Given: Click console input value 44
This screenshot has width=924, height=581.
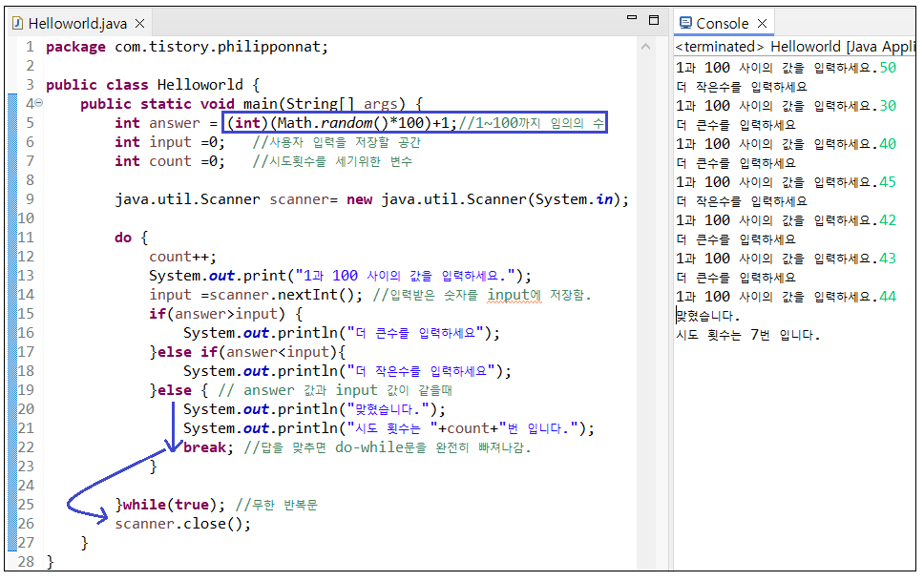Looking at the screenshot, I should click(x=888, y=297).
